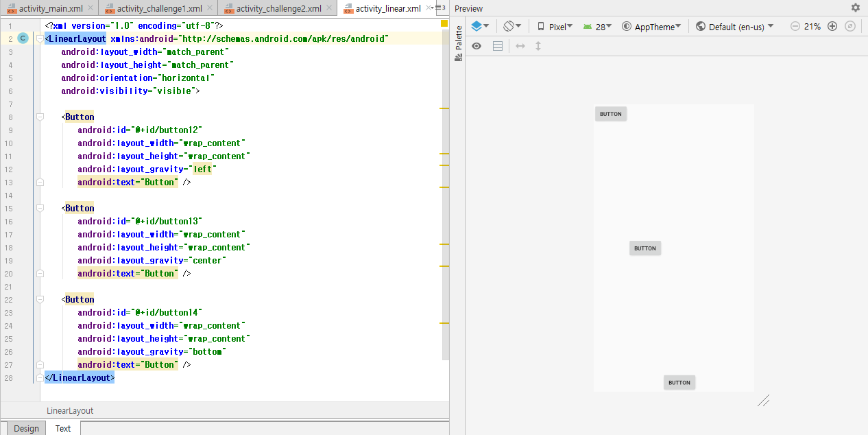Click the fold end marker on line 28
The width and height of the screenshot is (868, 435).
(x=40, y=378)
